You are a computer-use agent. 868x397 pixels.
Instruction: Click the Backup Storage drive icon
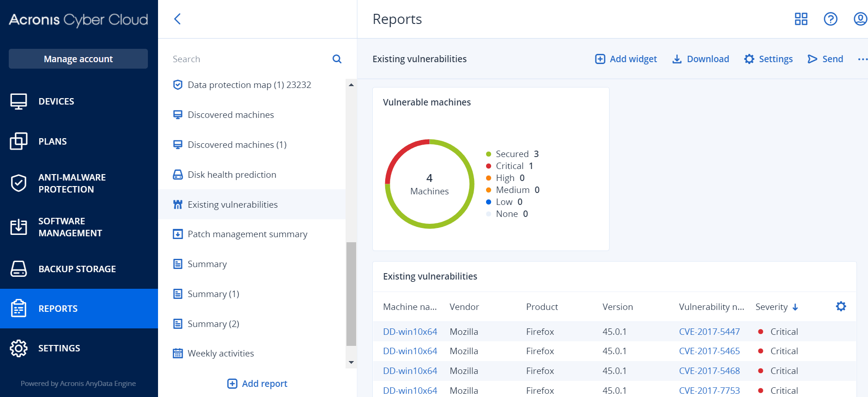[19, 269]
